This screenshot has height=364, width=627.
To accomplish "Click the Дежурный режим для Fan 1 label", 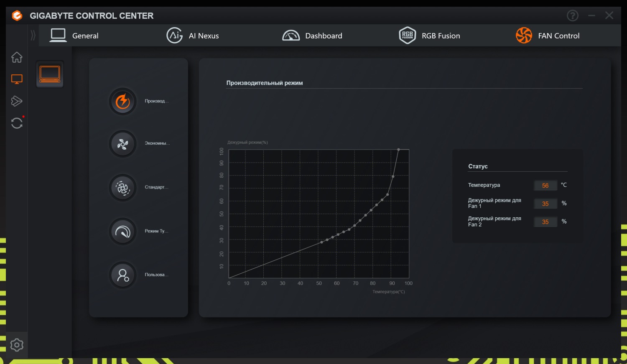I will 494,203.
